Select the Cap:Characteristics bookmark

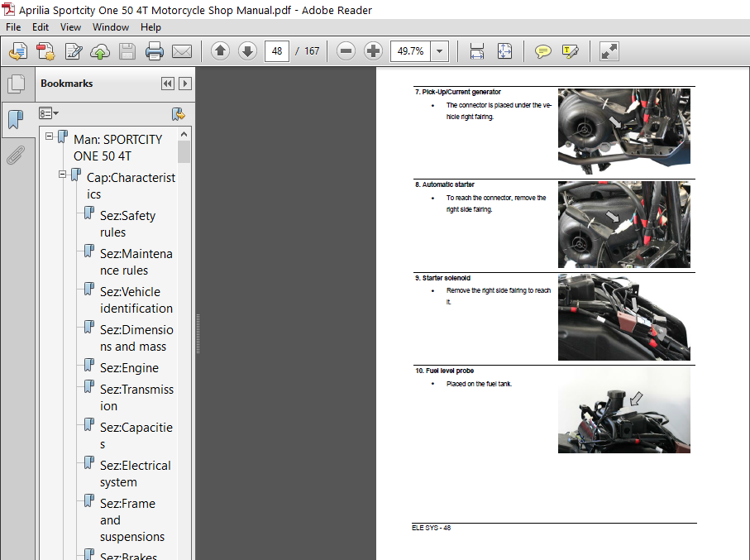[131, 186]
